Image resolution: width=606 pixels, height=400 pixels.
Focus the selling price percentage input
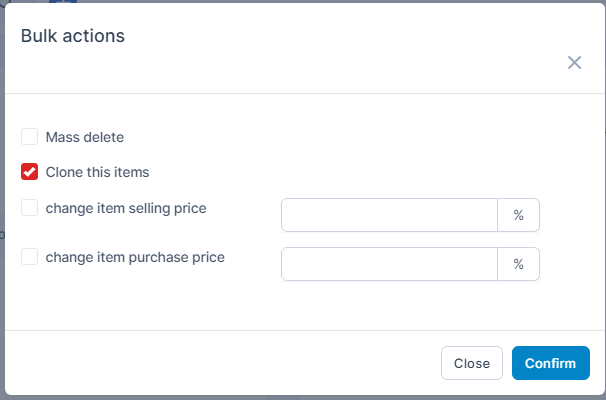[389, 215]
